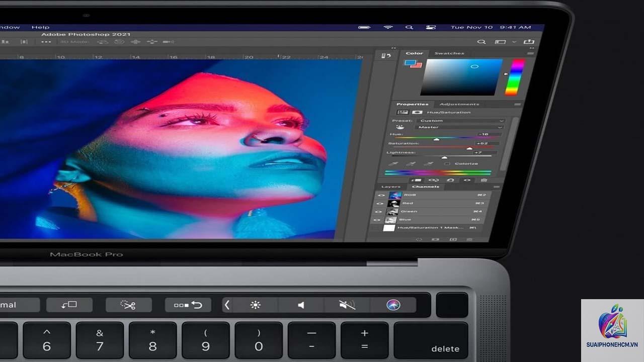Image resolution: width=644 pixels, height=362 pixels.
Task: Click the reset adjustment icon in Properties
Action: (x=450, y=179)
